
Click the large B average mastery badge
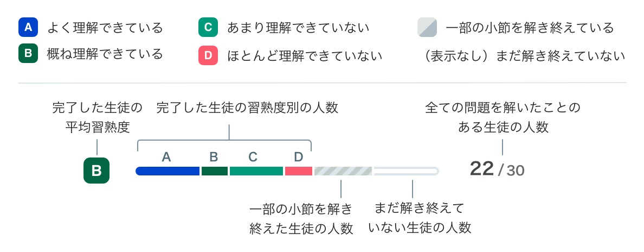click(x=96, y=171)
